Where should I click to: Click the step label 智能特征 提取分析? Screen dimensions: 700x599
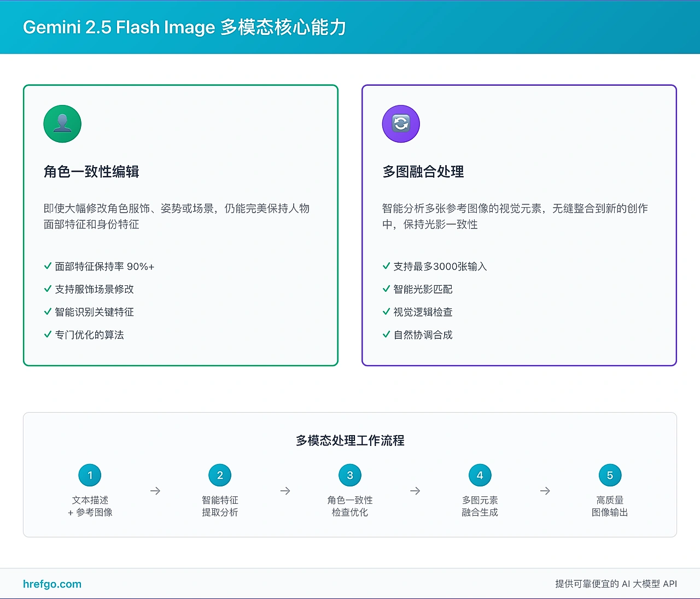tap(220, 506)
